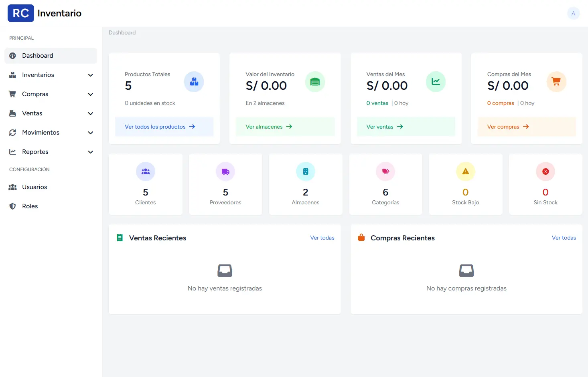Click the warehouse icon on Valor del Inventario

tap(315, 82)
